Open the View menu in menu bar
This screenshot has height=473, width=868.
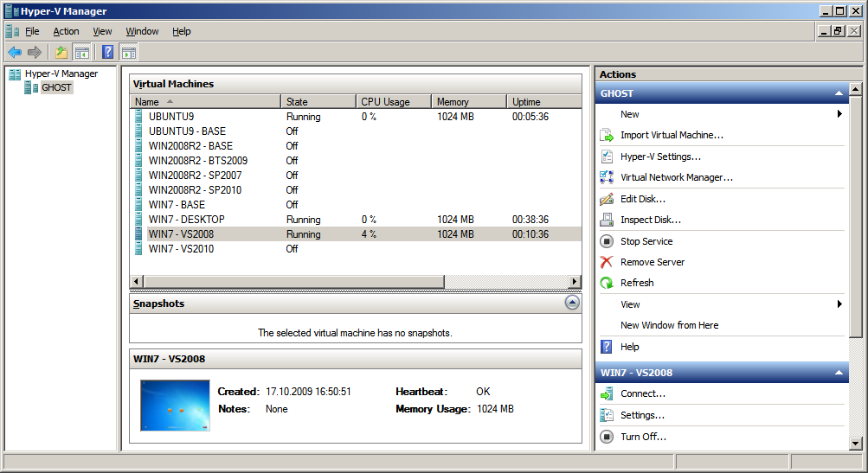coord(102,31)
